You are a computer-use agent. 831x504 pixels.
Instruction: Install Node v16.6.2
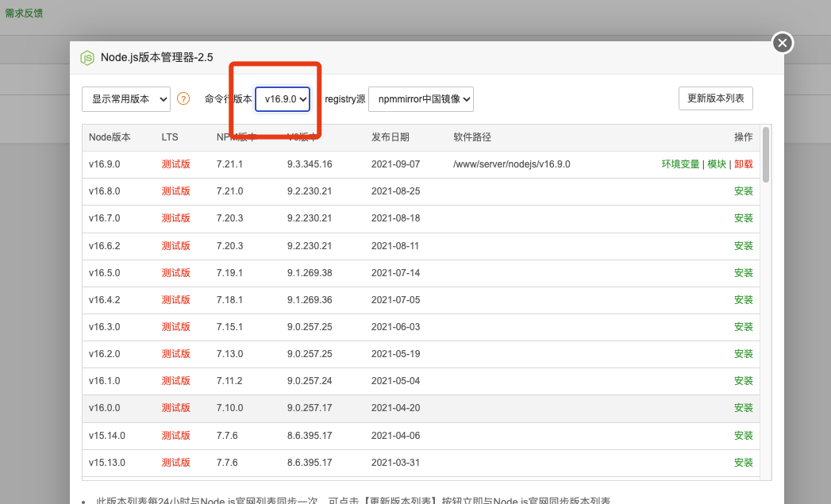[744, 246]
